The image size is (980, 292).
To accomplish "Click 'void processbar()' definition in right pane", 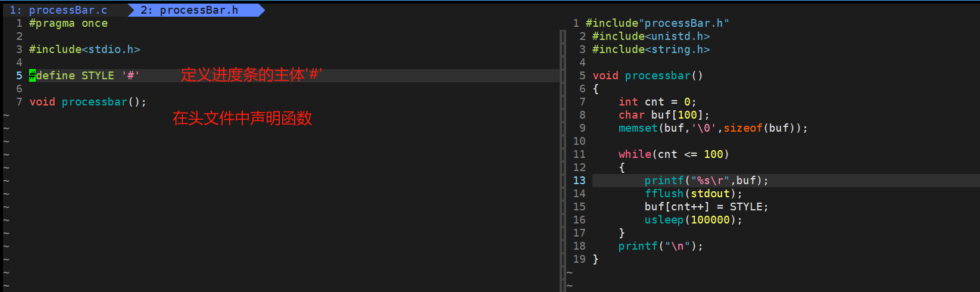I will (x=648, y=76).
